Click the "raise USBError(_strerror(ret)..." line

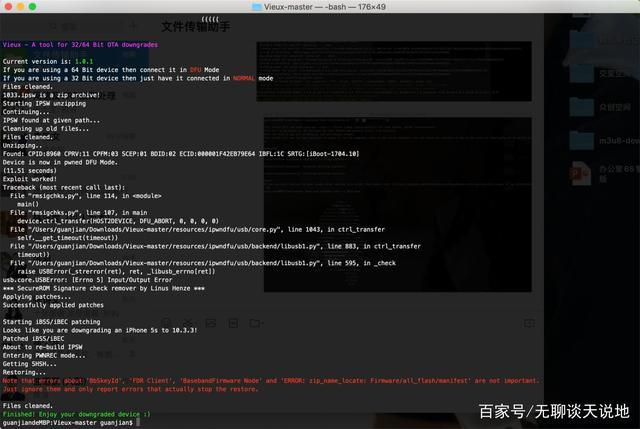tap(116, 271)
